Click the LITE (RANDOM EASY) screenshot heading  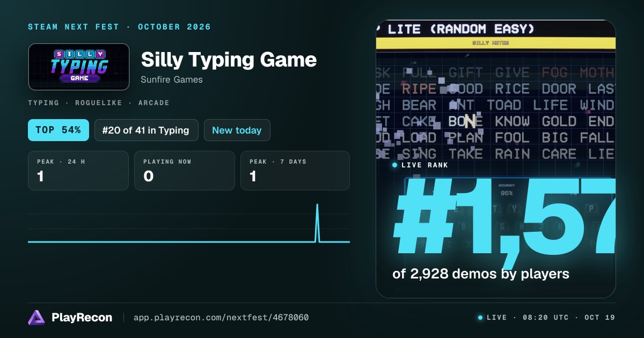tap(461, 29)
